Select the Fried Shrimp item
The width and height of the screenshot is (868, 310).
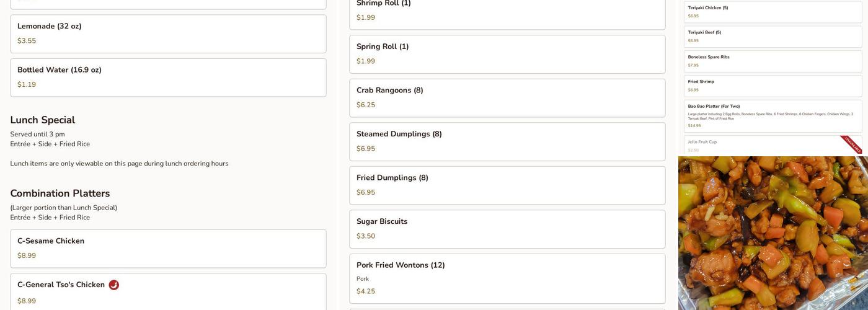point(773,86)
